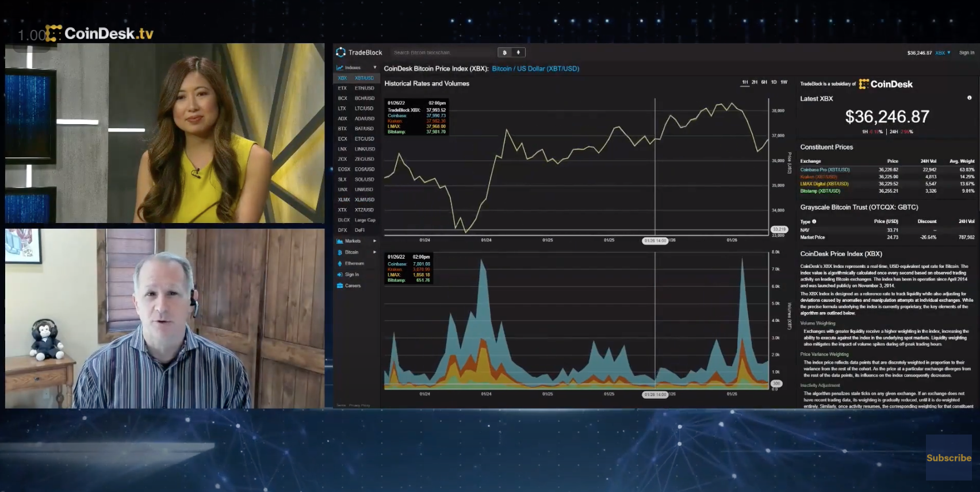Click the $36,246.87 price in header
980x492 pixels.
pyautogui.click(x=919, y=53)
